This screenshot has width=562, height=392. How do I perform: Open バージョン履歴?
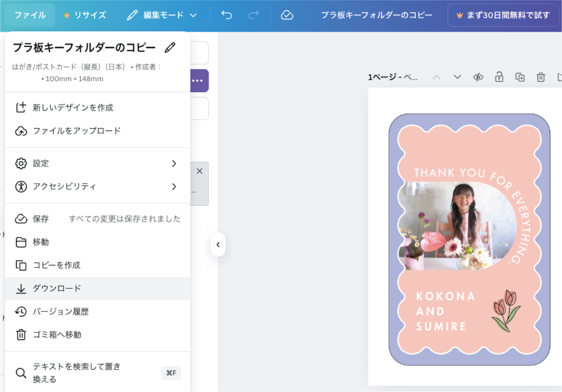(98, 312)
